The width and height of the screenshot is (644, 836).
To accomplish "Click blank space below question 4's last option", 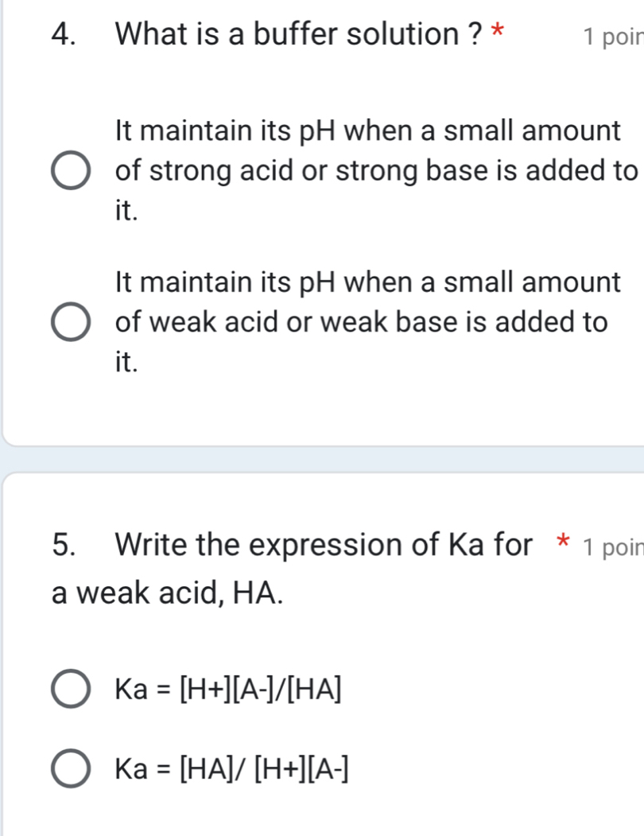I will click(322, 410).
